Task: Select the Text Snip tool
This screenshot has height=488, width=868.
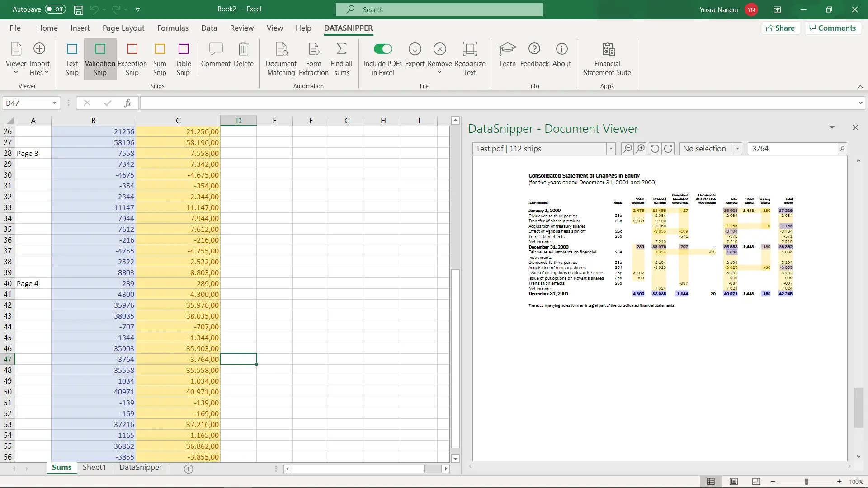Action: (x=72, y=59)
